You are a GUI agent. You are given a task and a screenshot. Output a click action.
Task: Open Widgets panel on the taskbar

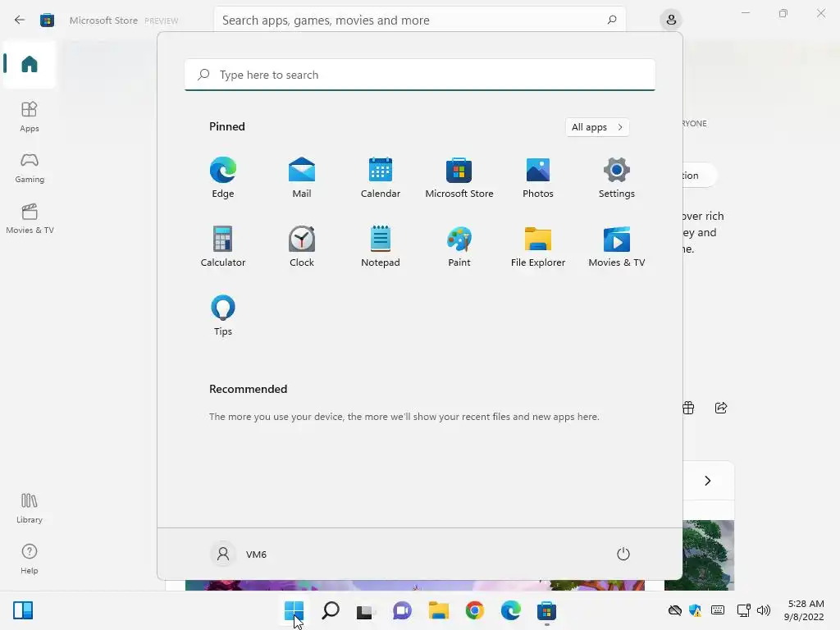coord(23,610)
